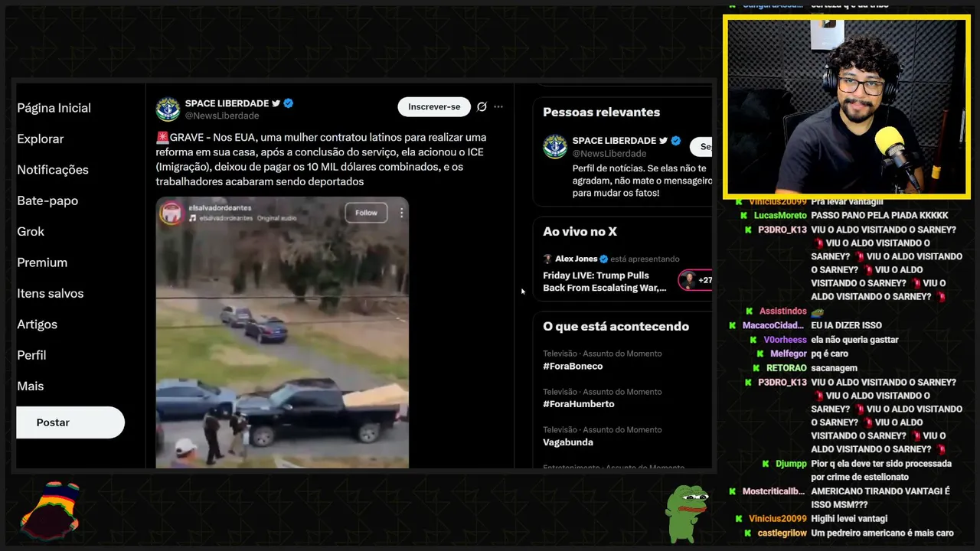Click 'O que está acontecendo' heading
Screen dimensions: 980x551
(616, 326)
